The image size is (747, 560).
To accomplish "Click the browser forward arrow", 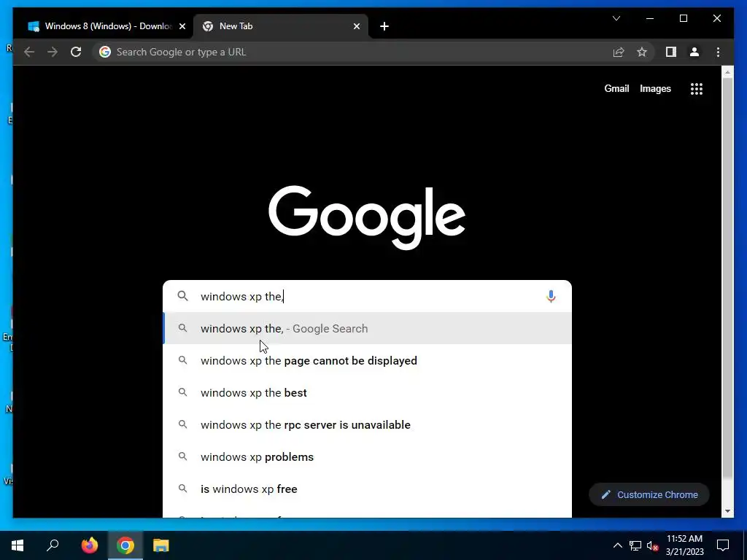I will (x=53, y=52).
